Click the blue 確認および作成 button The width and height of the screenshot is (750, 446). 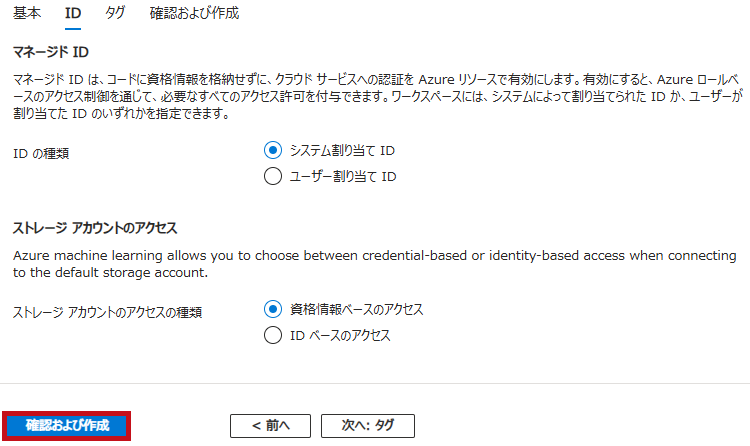(x=67, y=425)
